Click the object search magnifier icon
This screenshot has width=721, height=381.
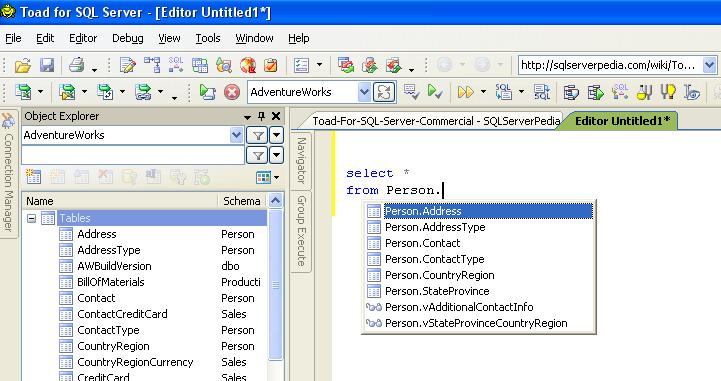point(224,65)
